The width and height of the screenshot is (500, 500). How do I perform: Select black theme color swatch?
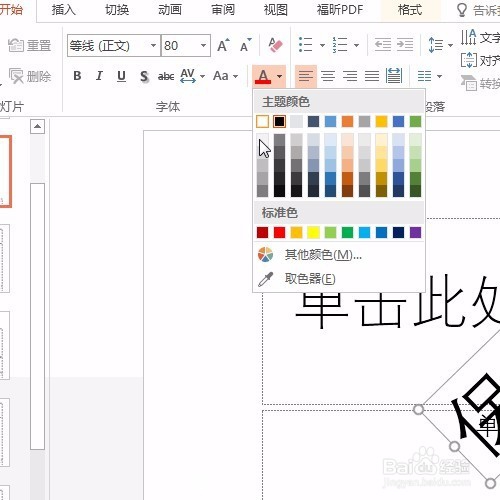279,121
